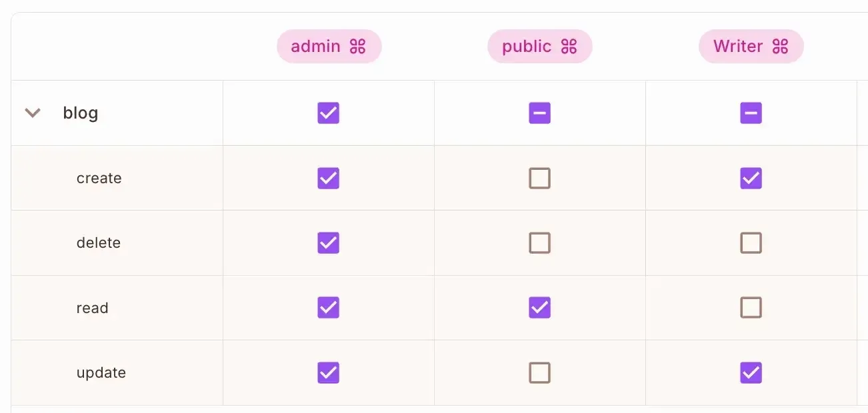This screenshot has height=413, width=868.
Task: Click the blog resource row label
Action: 81,113
